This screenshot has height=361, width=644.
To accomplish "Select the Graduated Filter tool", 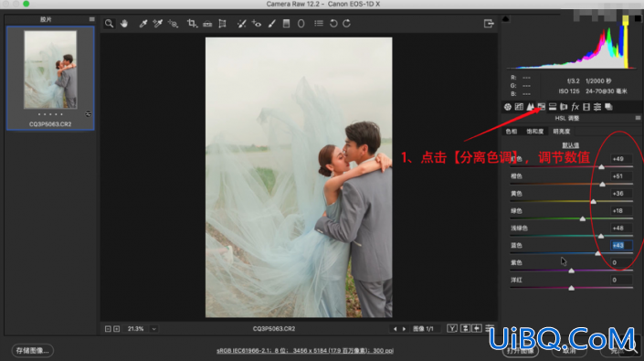I will tap(286, 24).
